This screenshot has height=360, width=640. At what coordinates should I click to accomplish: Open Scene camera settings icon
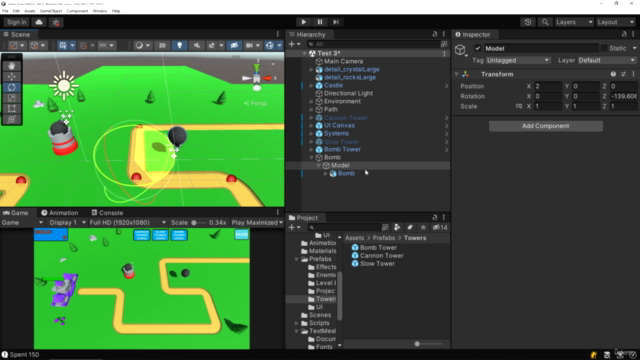(249, 45)
